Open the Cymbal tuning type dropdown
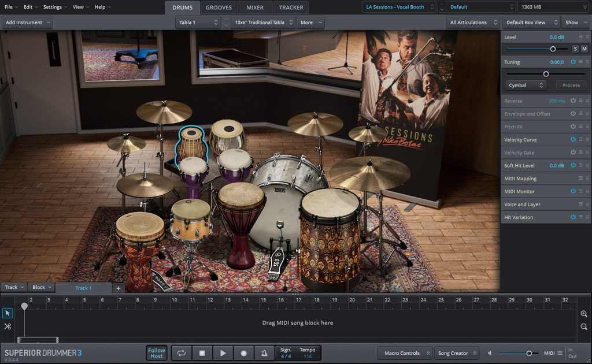Screen dimensions: 592x364 [x=526, y=86]
